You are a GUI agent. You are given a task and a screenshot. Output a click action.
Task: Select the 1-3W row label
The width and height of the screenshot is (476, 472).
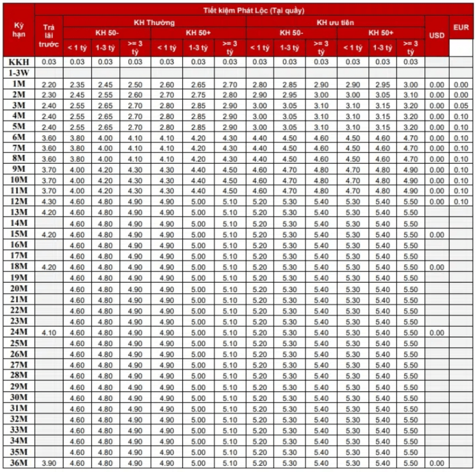[x=19, y=73]
